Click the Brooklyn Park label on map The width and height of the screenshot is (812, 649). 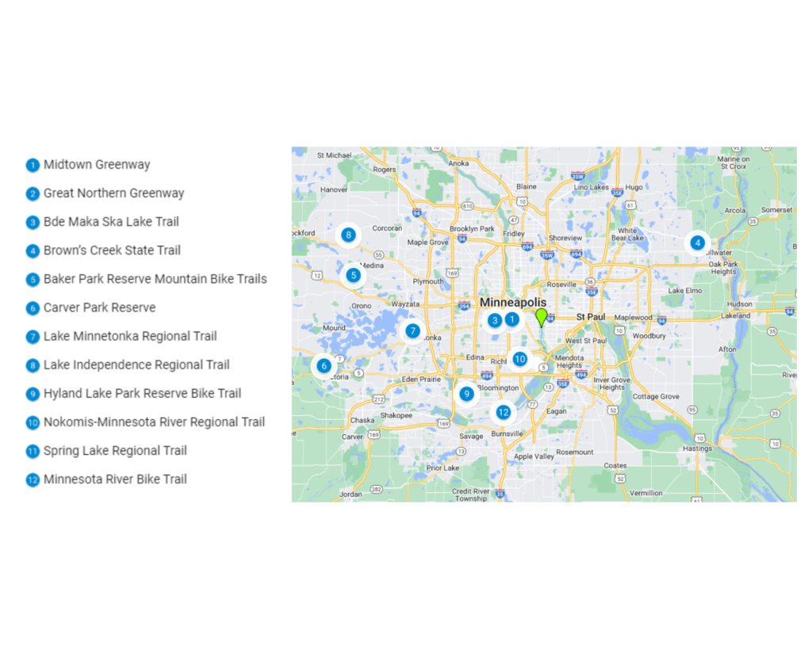(472, 229)
